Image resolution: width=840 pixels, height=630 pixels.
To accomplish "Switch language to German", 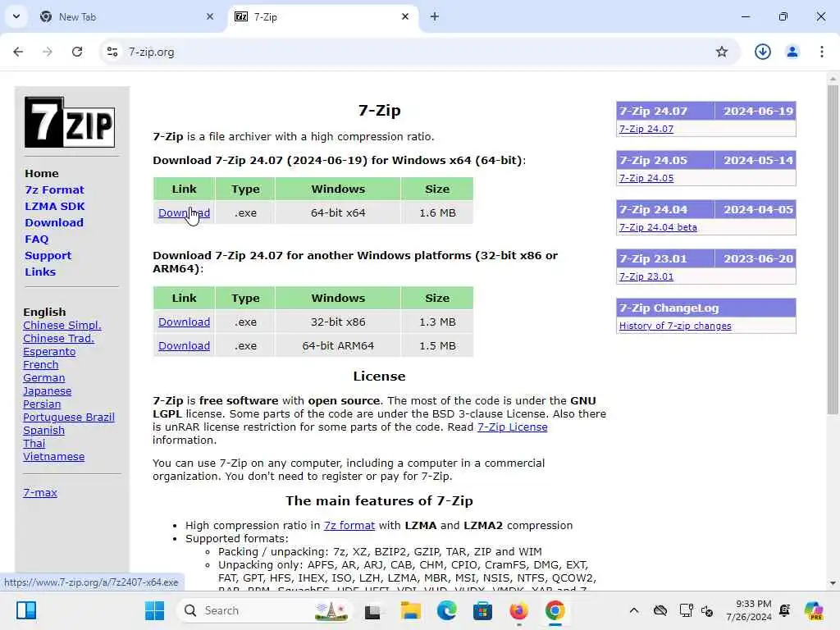I will pos(44,377).
